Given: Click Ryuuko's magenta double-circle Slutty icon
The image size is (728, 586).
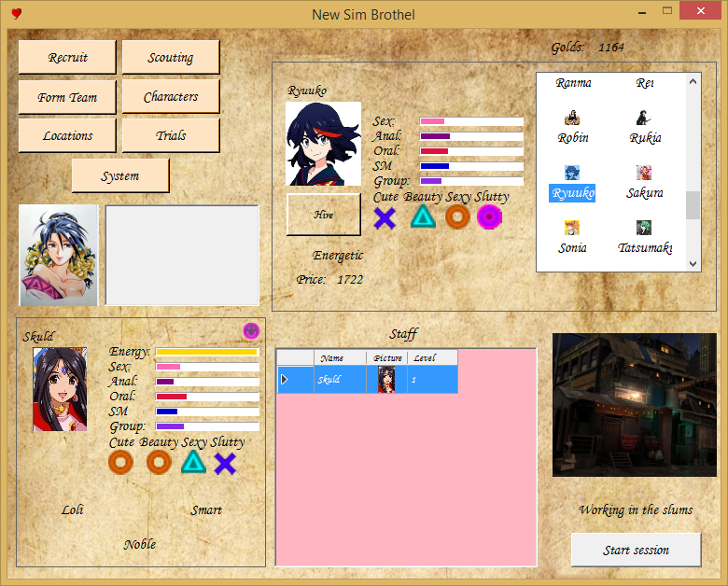Looking at the screenshot, I should 489,216.
